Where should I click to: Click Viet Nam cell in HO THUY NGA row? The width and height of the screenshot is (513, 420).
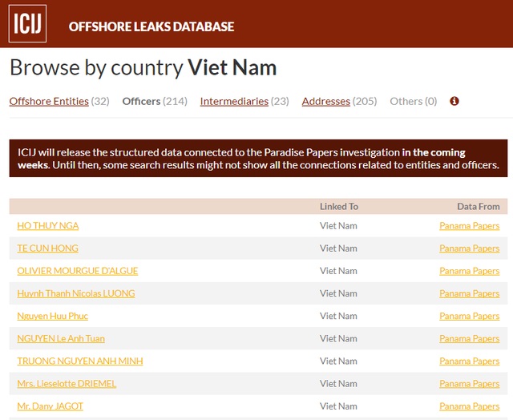pos(338,226)
